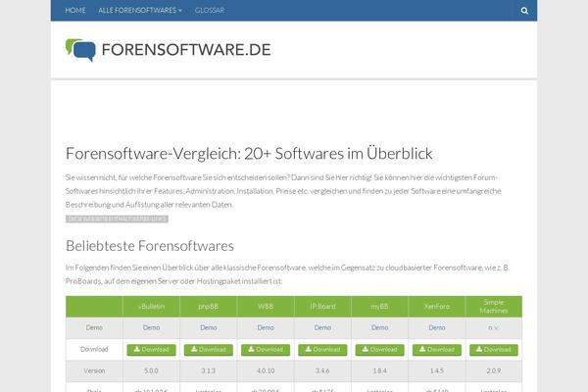Screen dimensions: 588x392
Task: Click the IP.Board version cell 3.4.6
Action: (322, 371)
